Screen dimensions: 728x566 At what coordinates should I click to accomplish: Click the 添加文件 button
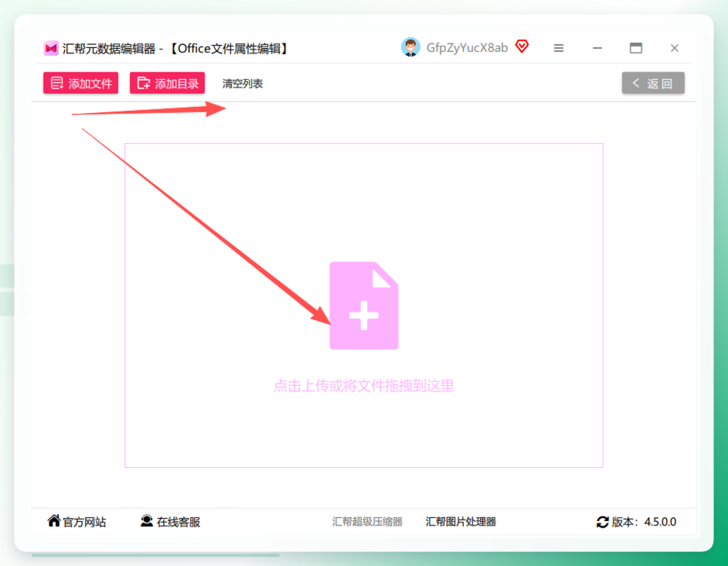[80, 83]
